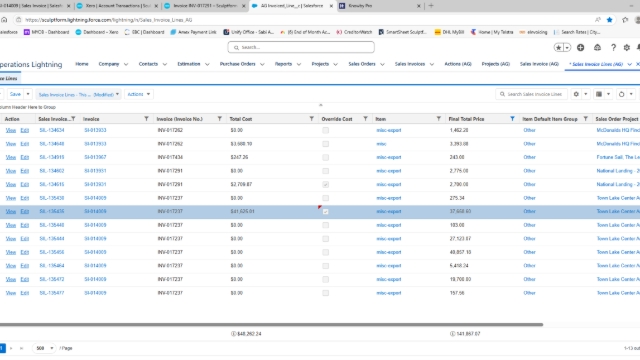Click the browser address bar URL

[108, 20]
